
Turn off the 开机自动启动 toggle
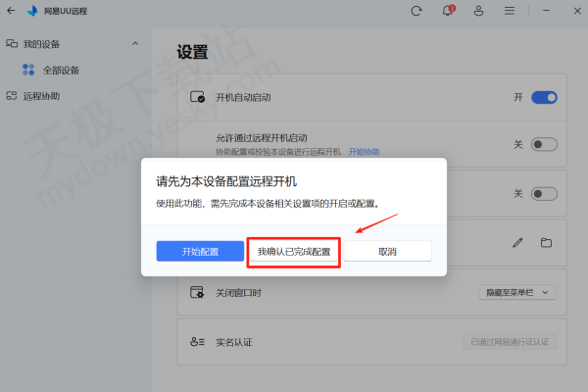[544, 97]
